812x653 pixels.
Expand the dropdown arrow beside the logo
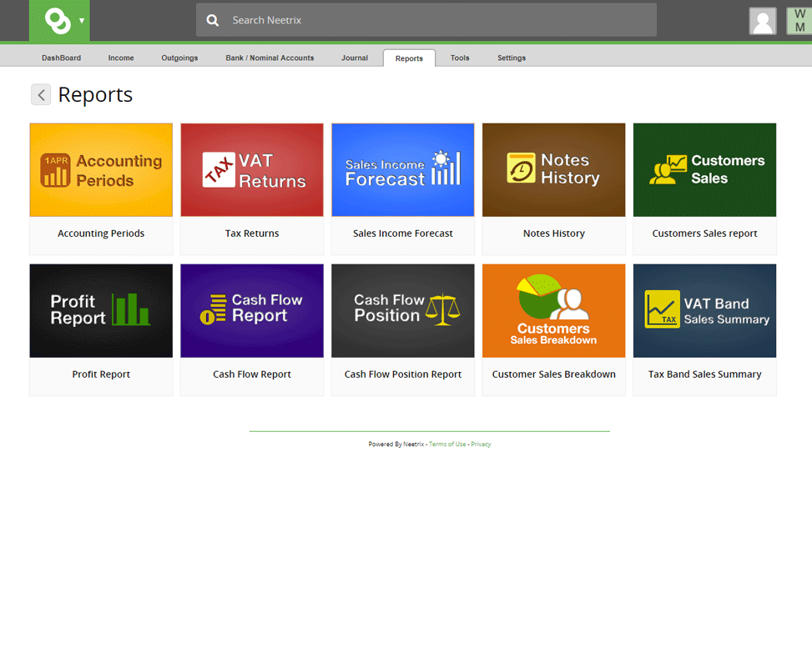82,21
